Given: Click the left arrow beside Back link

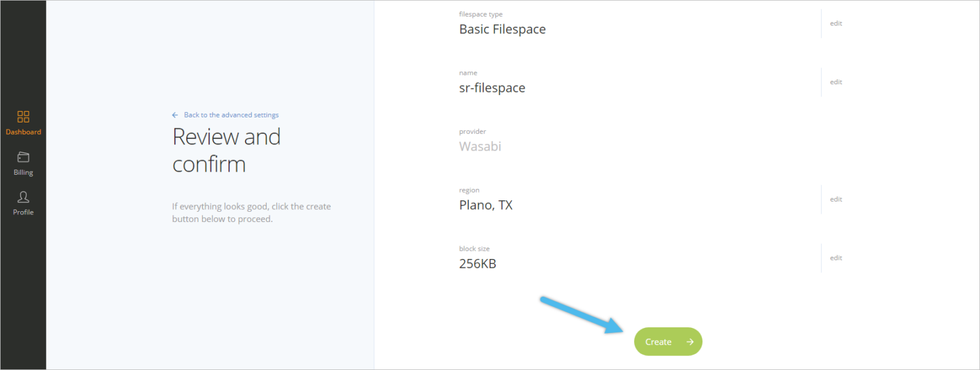Looking at the screenshot, I should pos(175,115).
